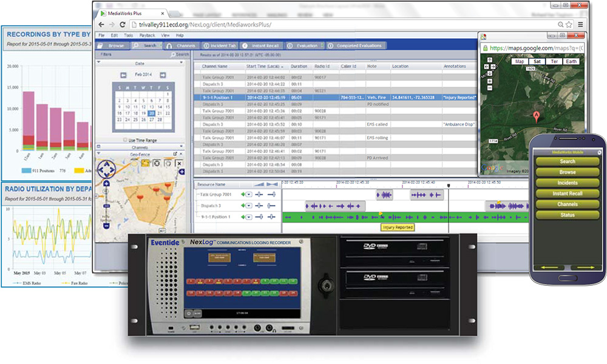Click the browser back arrow
607x364 pixels.
click(102, 24)
